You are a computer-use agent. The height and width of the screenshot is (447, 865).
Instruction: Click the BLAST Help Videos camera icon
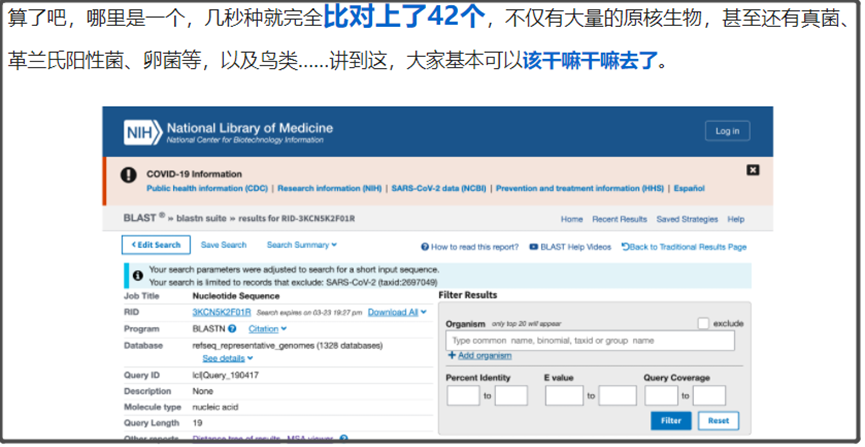pos(533,247)
